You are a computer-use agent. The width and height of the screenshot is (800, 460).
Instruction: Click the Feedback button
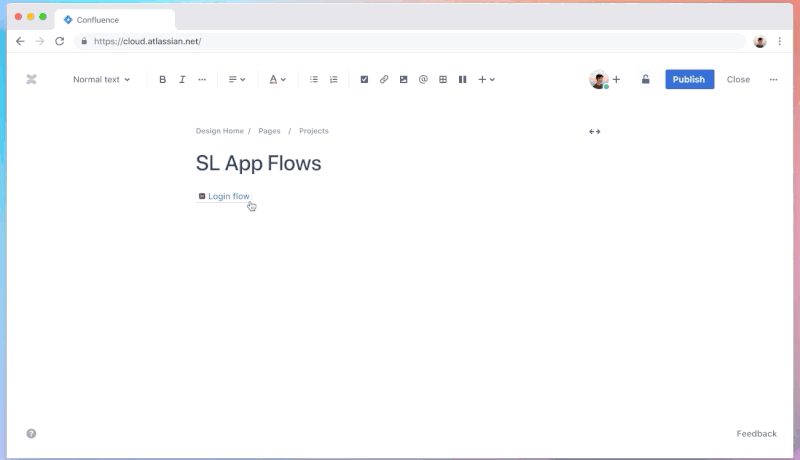757,433
